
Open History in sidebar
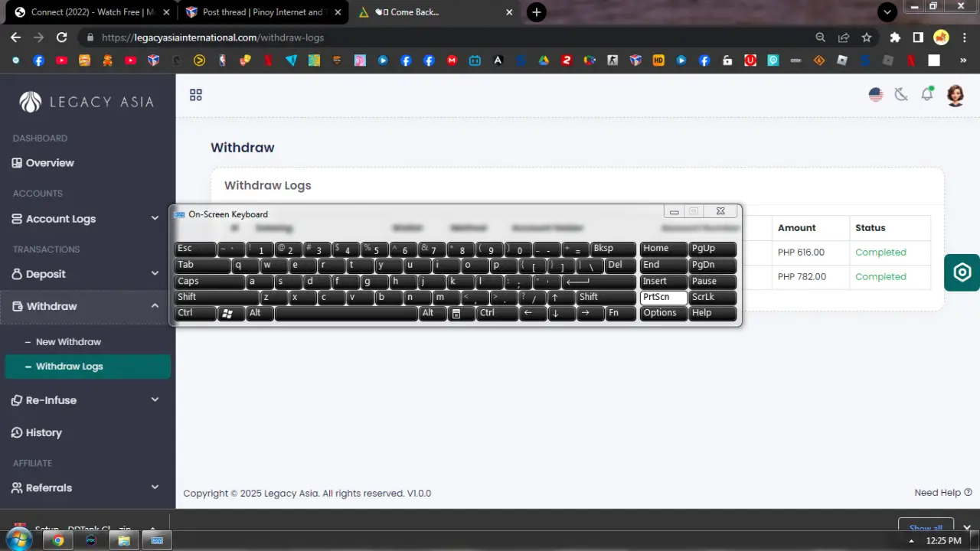37,432
